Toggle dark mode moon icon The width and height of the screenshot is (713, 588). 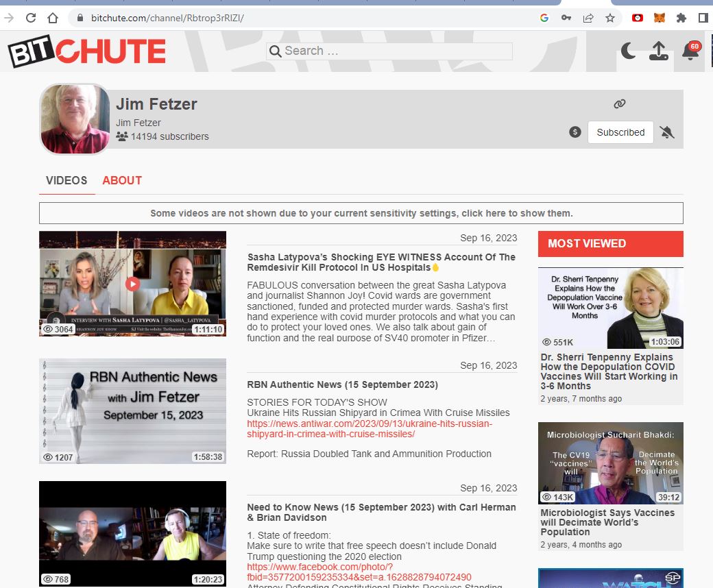pyautogui.click(x=628, y=51)
